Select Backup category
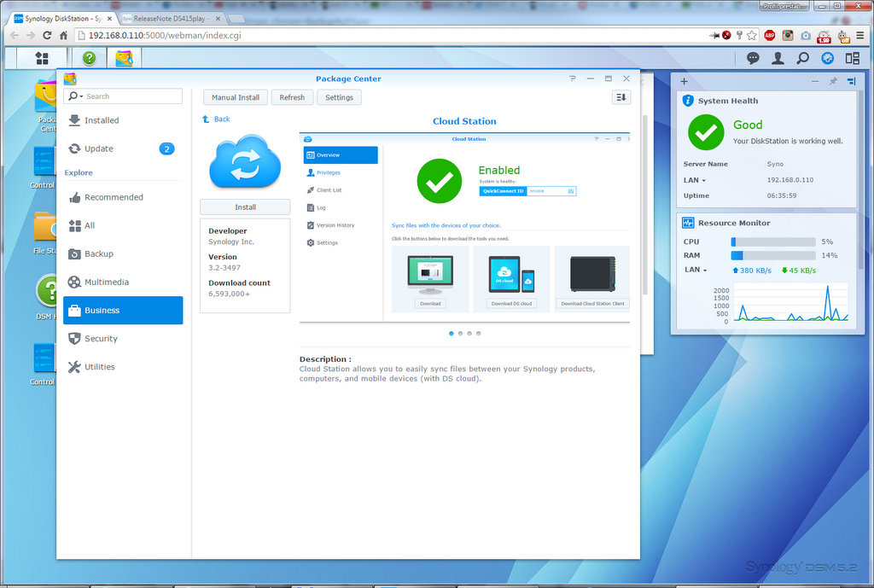Image resolution: width=874 pixels, height=588 pixels. 123,253
